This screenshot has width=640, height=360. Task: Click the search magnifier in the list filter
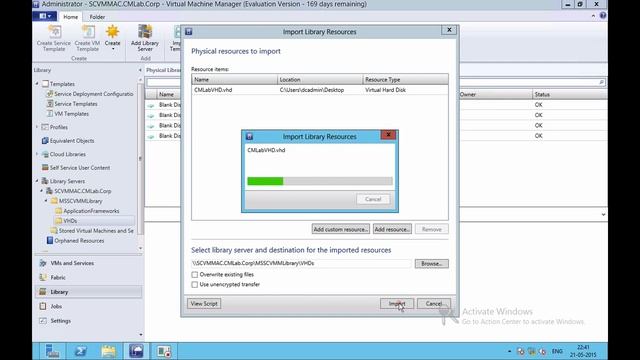point(601,82)
